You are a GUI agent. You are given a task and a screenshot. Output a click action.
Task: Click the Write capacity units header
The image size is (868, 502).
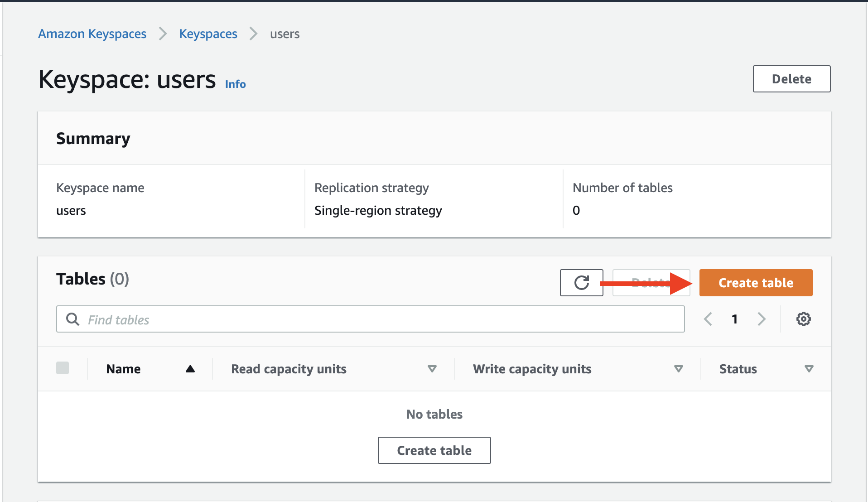[532, 369]
